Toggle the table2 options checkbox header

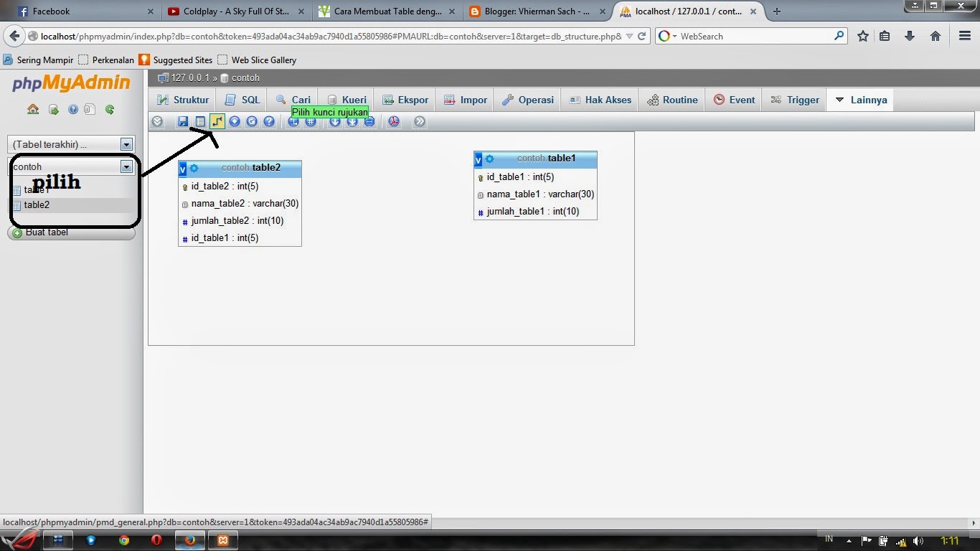pos(183,168)
